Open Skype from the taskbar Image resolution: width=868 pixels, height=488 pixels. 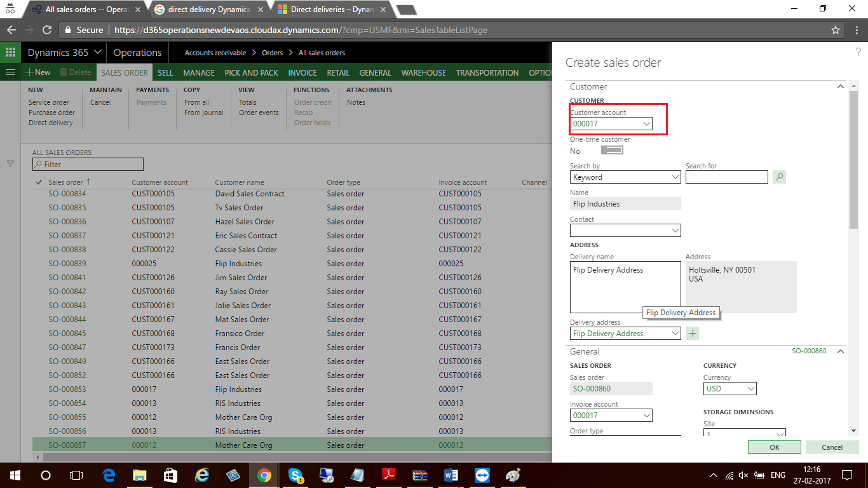pos(295,475)
